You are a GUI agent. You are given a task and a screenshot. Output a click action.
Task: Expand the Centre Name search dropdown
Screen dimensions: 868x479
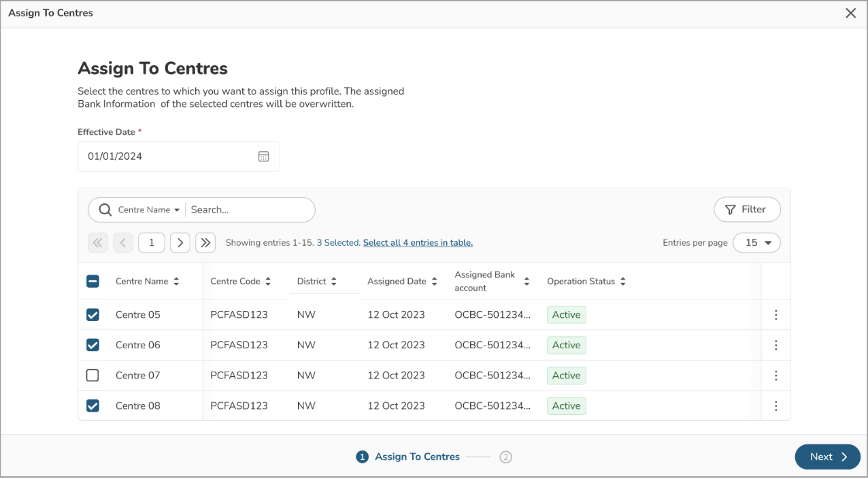coord(149,210)
